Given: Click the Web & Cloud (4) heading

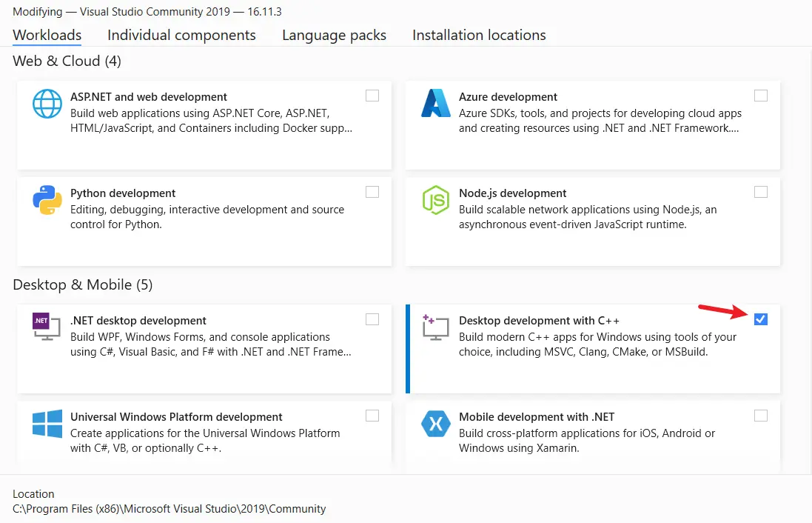Looking at the screenshot, I should 67,61.
